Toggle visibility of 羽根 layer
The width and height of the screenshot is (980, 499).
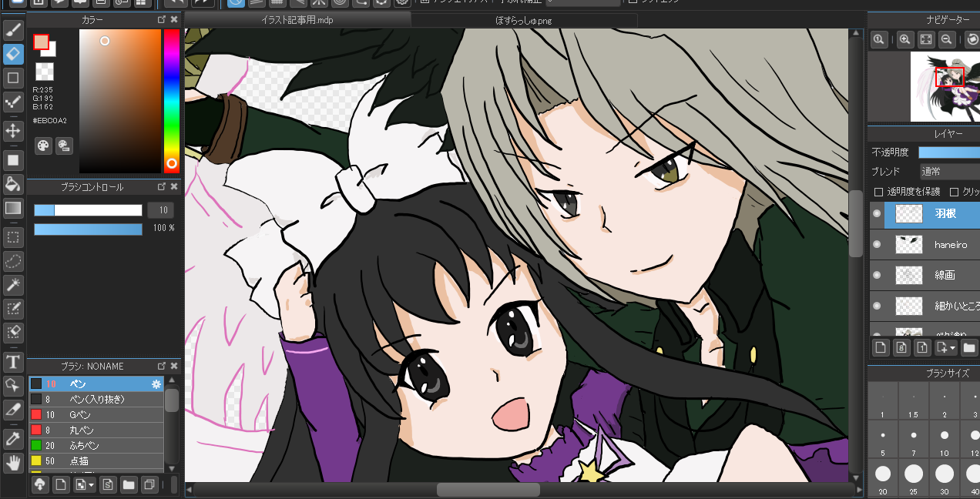[x=876, y=214]
